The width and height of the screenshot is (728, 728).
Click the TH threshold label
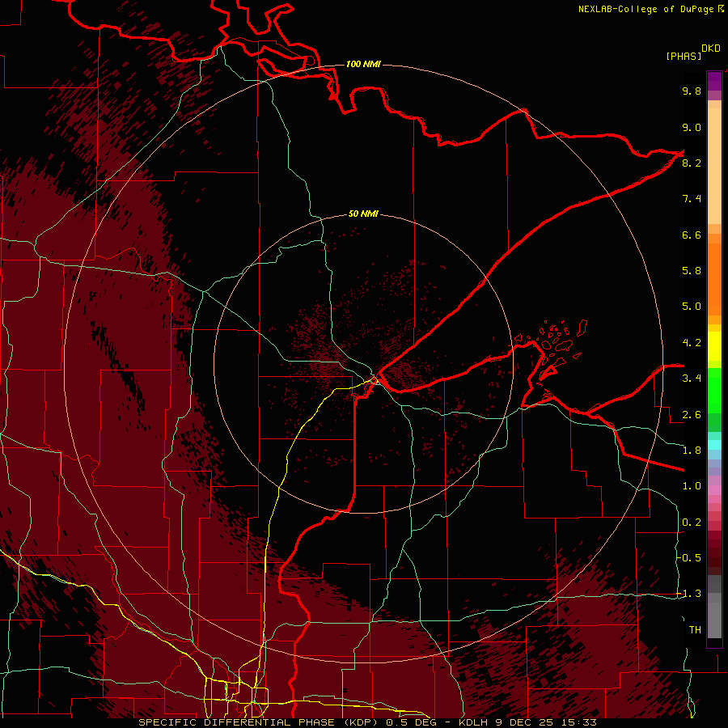coord(695,629)
